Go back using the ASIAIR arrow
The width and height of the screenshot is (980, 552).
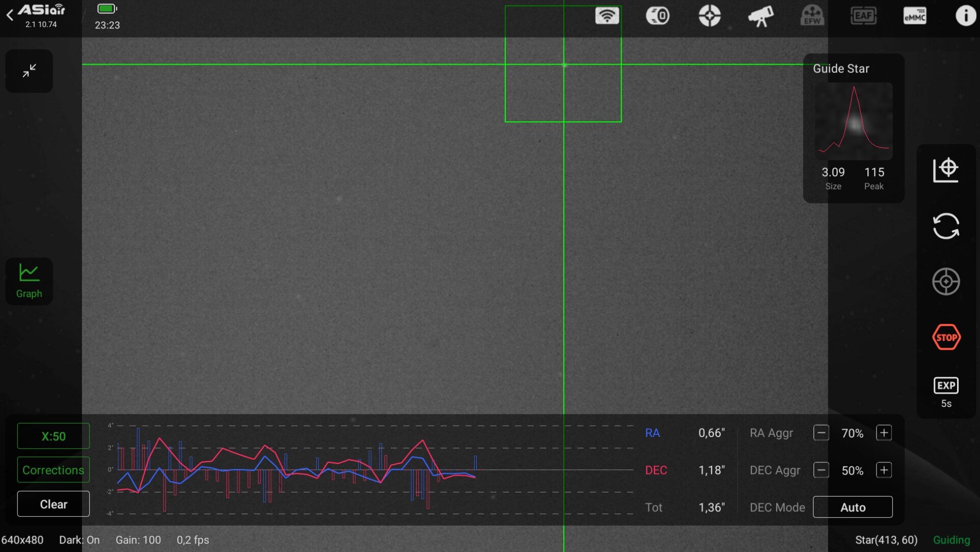pos(10,16)
